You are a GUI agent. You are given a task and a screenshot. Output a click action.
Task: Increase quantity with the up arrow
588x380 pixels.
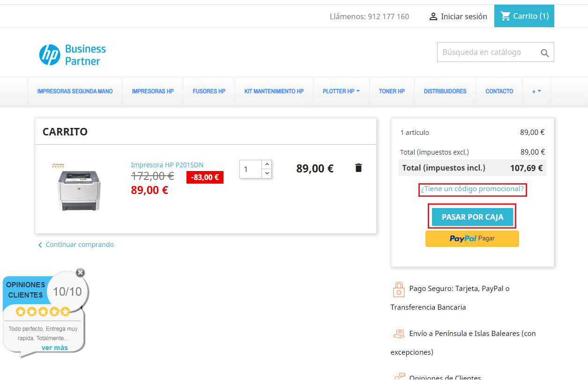(x=267, y=164)
